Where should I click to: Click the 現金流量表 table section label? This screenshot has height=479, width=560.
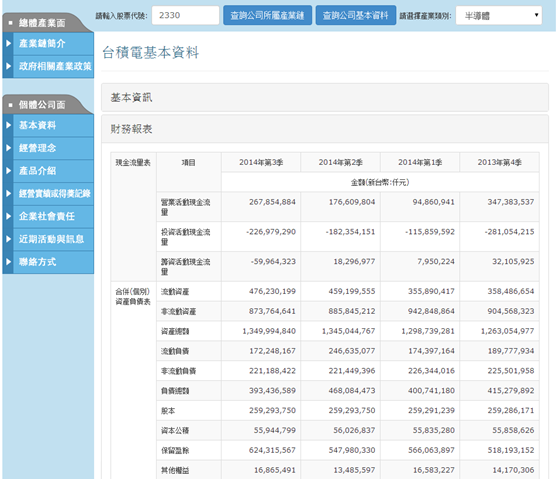coord(133,163)
